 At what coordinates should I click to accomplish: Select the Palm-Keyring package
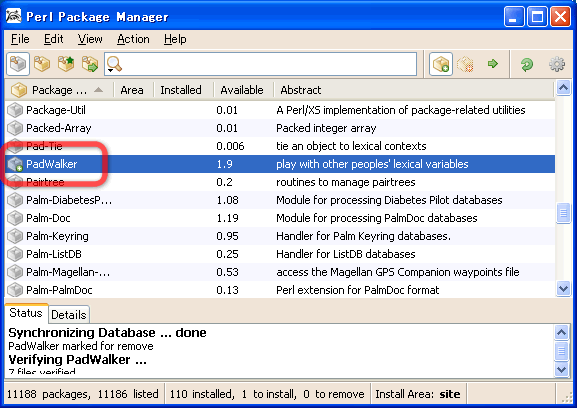[x=280, y=236]
